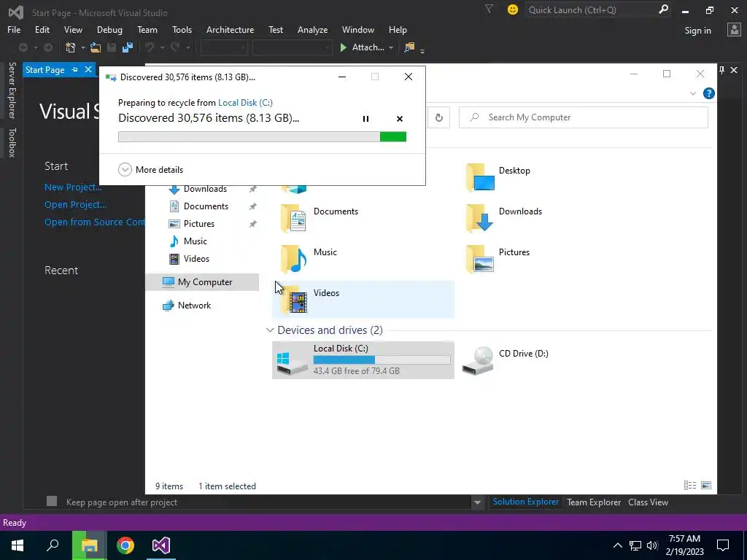Select CD Drive (D:)
The width and height of the screenshot is (747, 560).
(506, 360)
